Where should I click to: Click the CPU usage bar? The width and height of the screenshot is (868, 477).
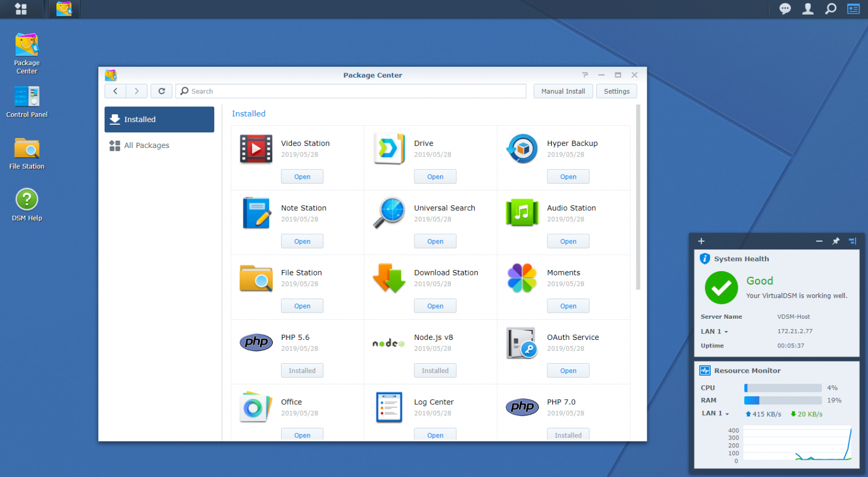pos(783,388)
